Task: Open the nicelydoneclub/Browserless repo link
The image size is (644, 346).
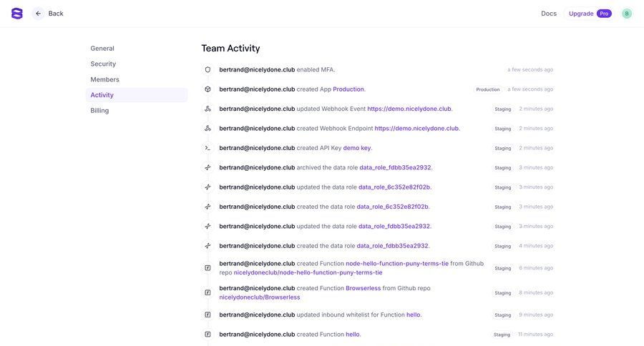Action: [x=259, y=297]
